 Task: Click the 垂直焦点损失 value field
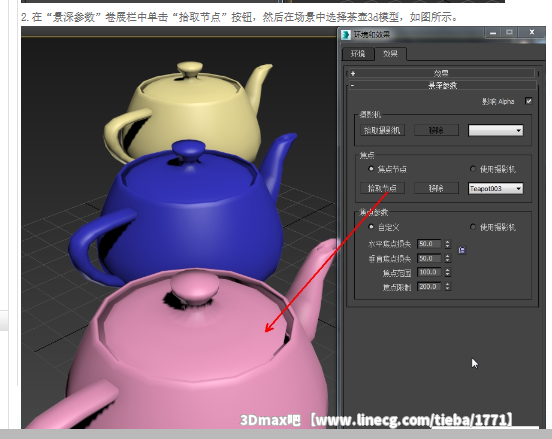(429, 258)
